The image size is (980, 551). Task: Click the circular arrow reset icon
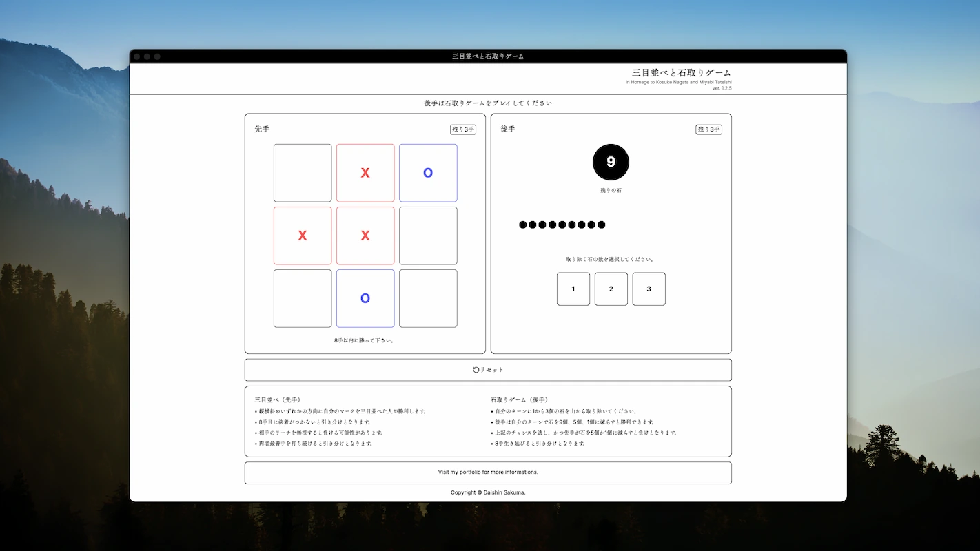(477, 369)
